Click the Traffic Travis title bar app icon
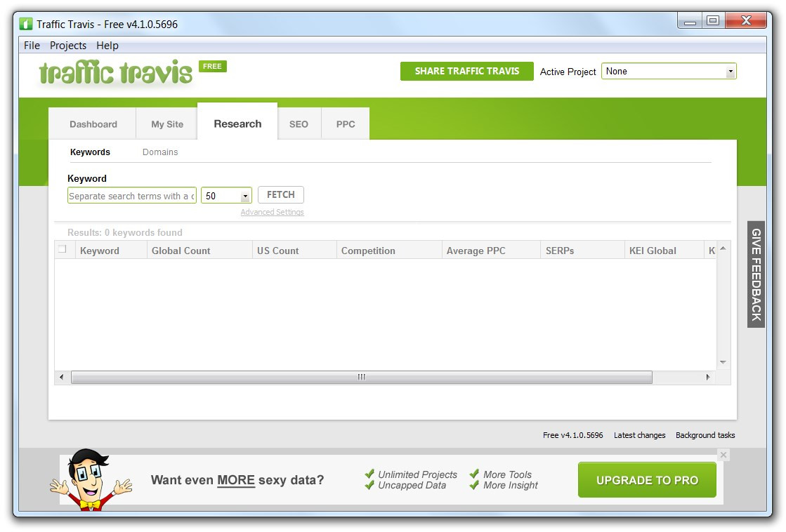The image size is (786, 532). pyautogui.click(x=25, y=24)
